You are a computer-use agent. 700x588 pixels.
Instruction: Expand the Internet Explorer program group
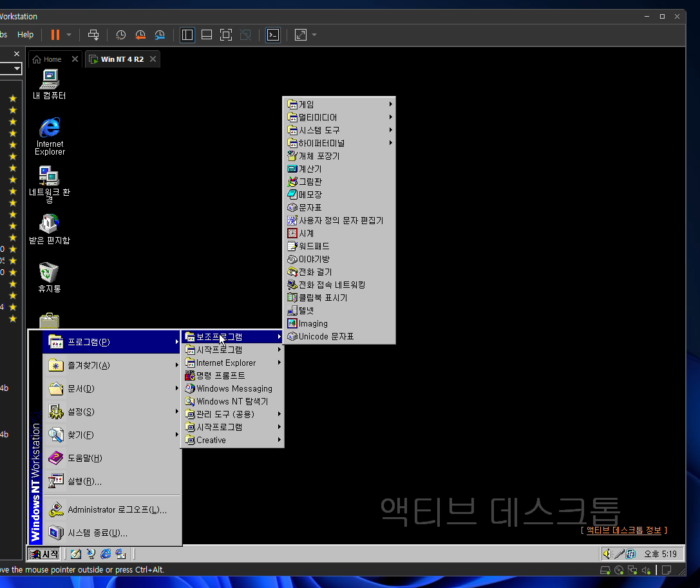(232, 363)
